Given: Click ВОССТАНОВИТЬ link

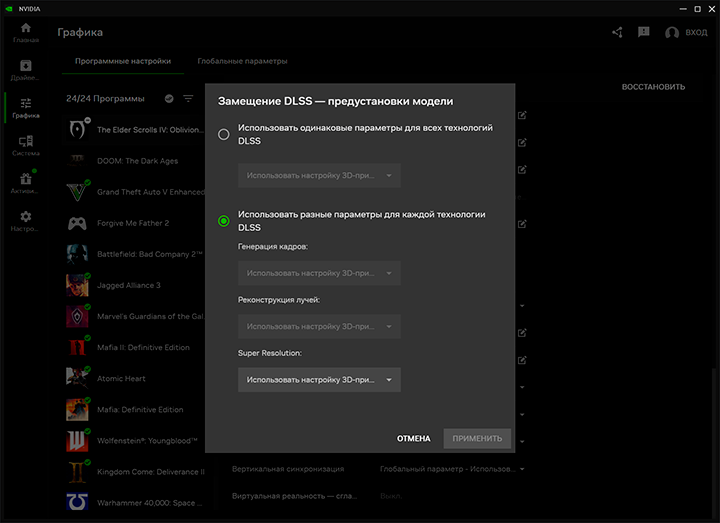Looking at the screenshot, I should pyautogui.click(x=653, y=87).
